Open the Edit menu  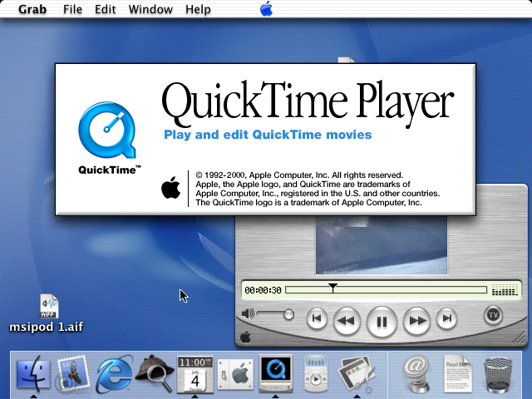[106, 9]
